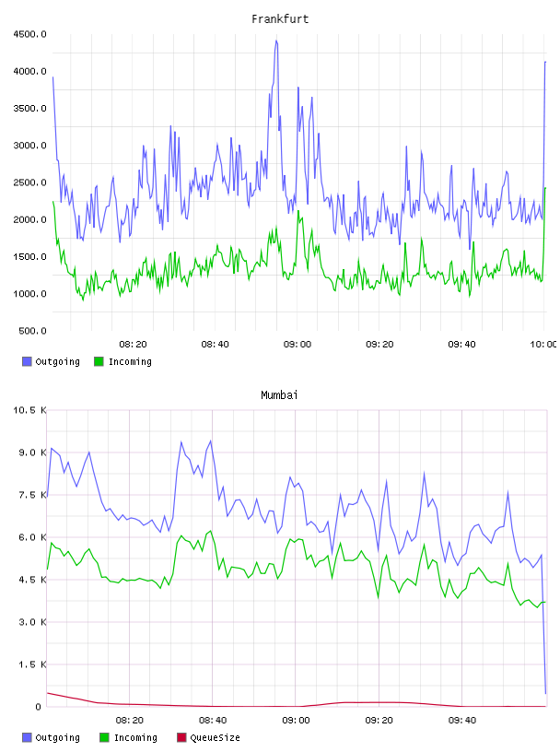Viewport: 560px width, 752px height.
Task: Click the blue Outgoing swatch in Mumbai legend
Action: [27, 737]
